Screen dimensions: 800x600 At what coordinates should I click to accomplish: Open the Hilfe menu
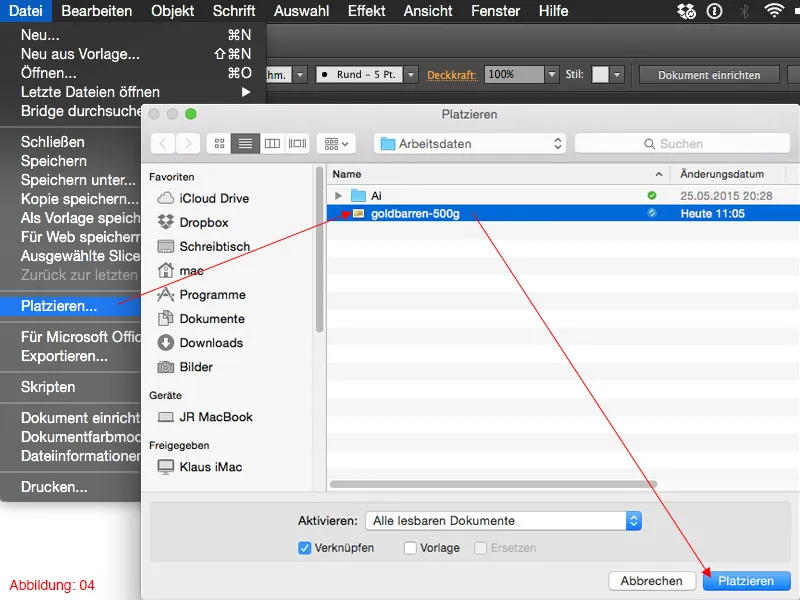(x=553, y=11)
